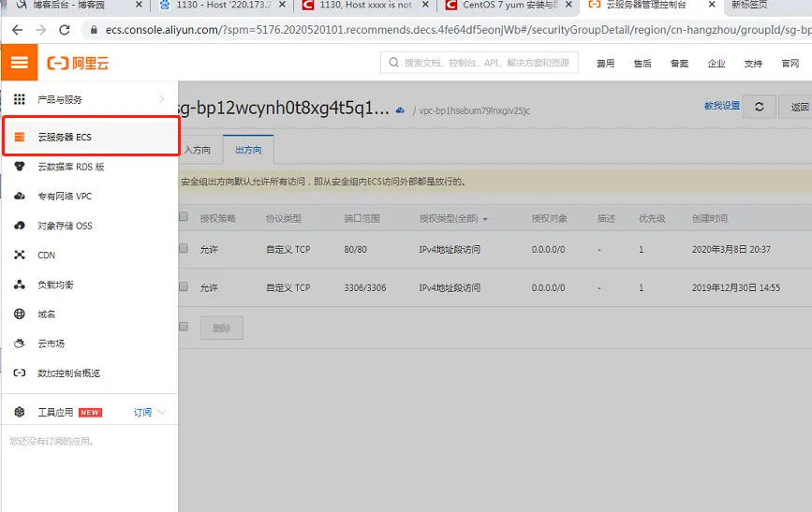812x512 pixels.
Task: Open the '1130, Host xxxx is not' tab
Action: click(365, 5)
